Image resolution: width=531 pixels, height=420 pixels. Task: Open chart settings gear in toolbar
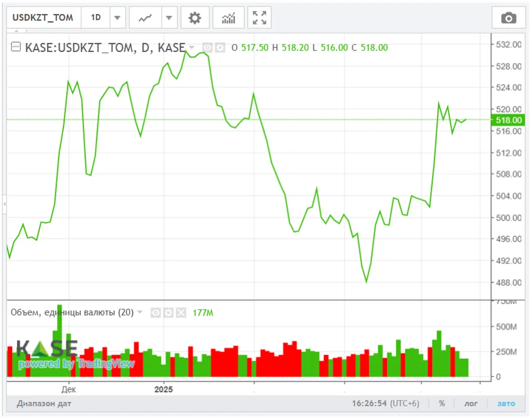click(195, 18)
